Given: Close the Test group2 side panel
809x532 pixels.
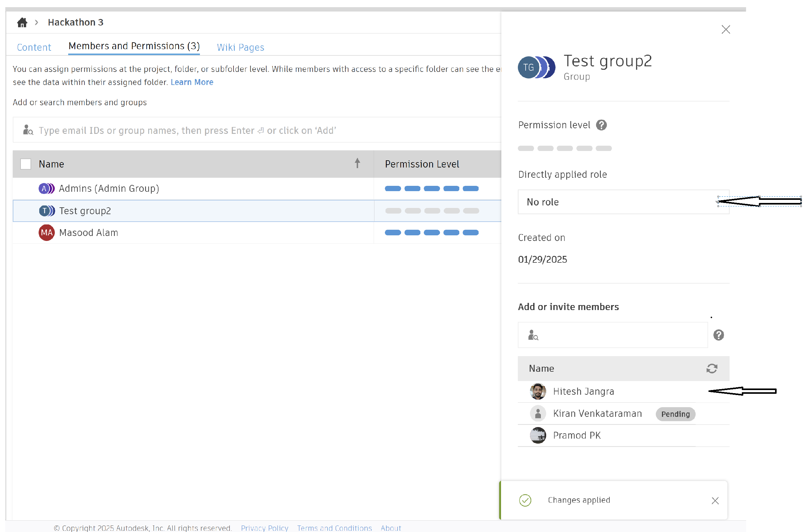Looking at the screenshot, I should (726, 30).
